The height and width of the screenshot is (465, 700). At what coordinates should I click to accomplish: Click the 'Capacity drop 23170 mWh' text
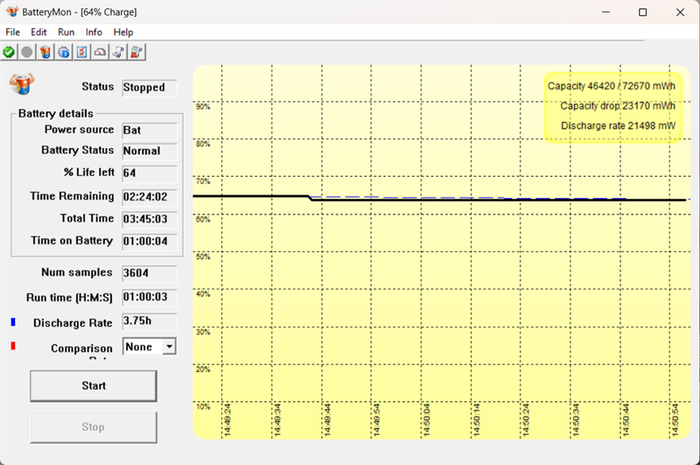[x=618, y=106]
